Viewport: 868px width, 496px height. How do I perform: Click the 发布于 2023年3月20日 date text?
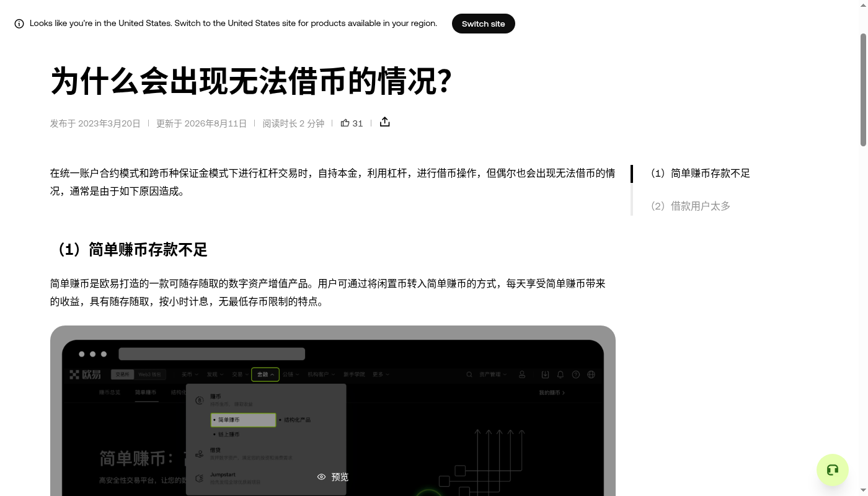click(x=95, y=123)
